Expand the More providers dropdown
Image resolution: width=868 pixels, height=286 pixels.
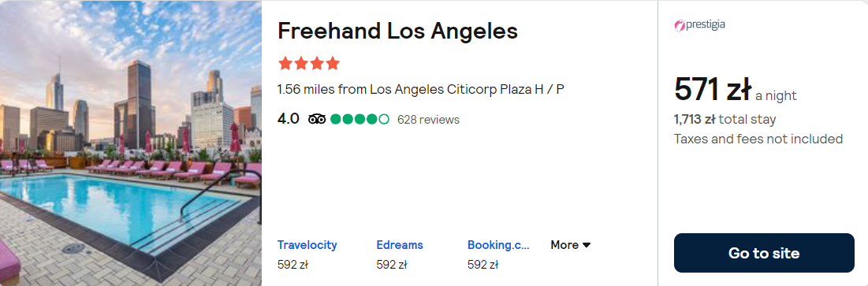pyautogui.click(x=571, y=244)
